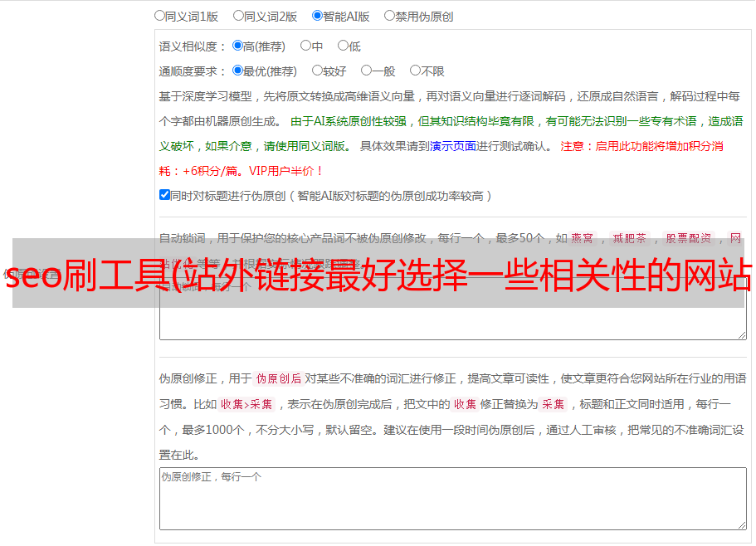Click the 伪原创后 highlighted tag
The width and height of the screenshot is (756, 546).
[278, 378]
